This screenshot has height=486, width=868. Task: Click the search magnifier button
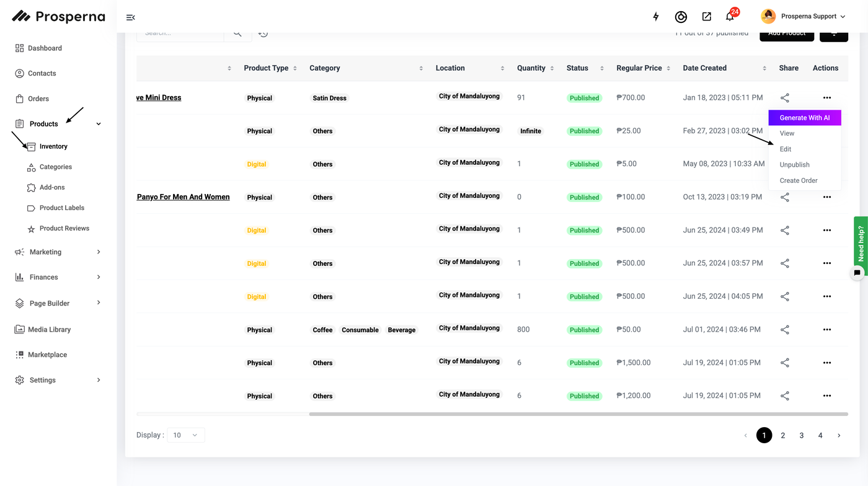237,33
